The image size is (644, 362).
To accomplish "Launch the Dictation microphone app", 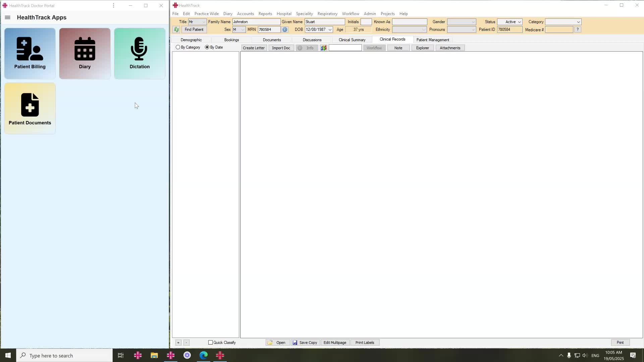I will pos(140,54).
